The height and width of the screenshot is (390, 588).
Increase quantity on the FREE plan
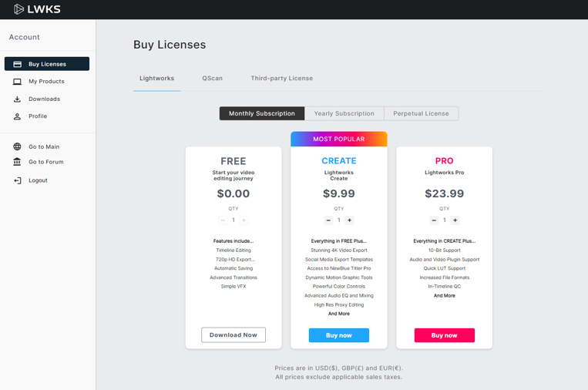coord(244,220)
